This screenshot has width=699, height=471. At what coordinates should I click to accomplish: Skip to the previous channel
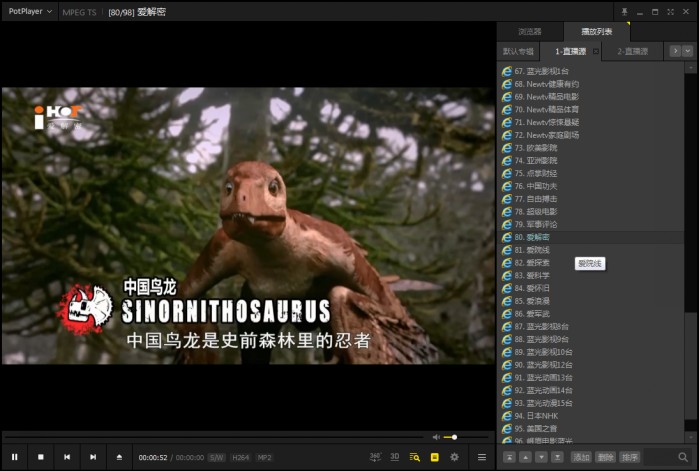(67, 457)
